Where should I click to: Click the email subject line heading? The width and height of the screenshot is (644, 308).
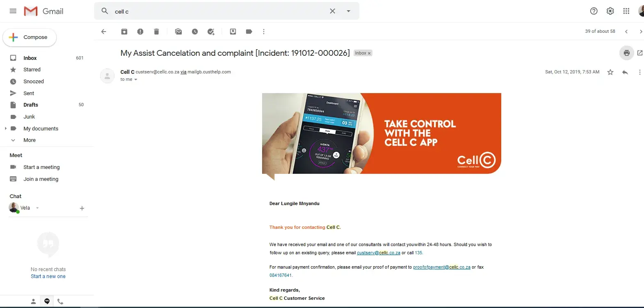point(235,53)
